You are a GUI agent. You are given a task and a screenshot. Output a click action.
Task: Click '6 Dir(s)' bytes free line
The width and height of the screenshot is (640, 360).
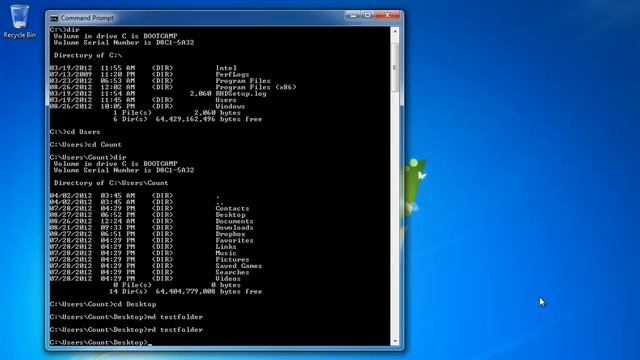(x=187, y=119)
